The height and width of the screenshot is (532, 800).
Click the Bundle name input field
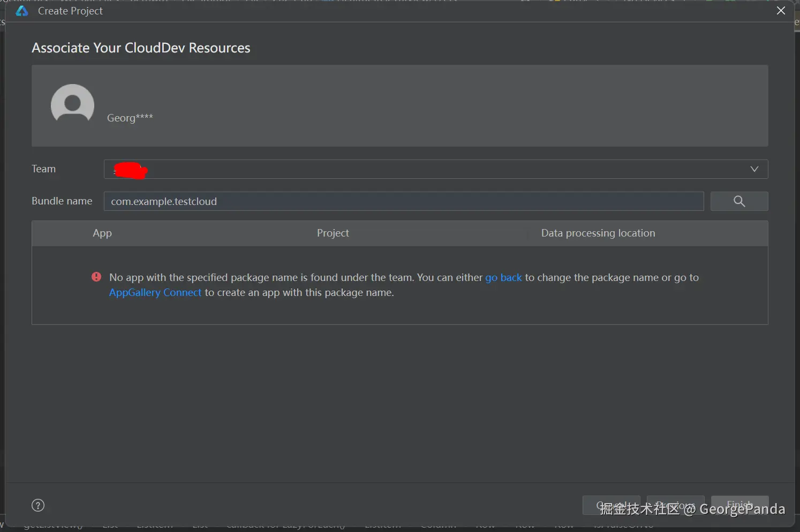tap(403, 201)
